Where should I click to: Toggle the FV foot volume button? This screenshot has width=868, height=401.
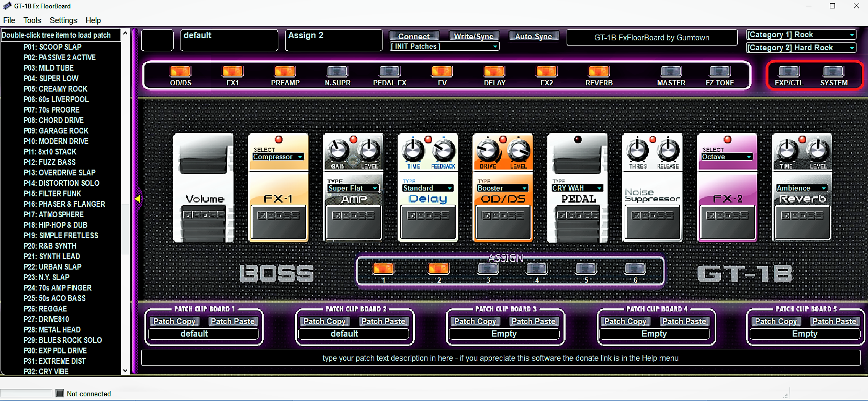442,71
